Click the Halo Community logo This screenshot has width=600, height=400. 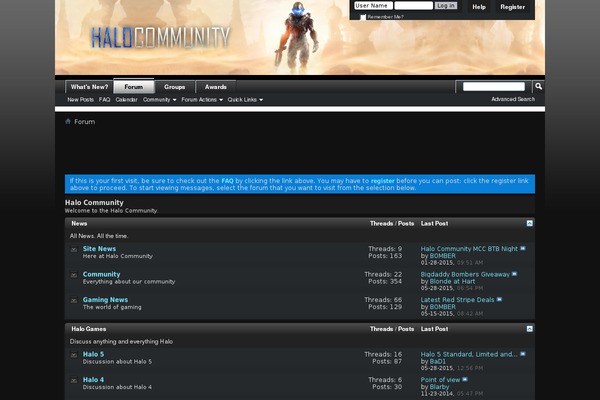pyautogui.click(x=160, y=38)
